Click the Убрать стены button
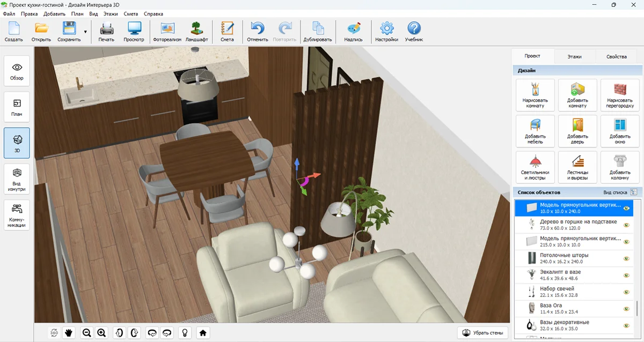Image resolution: width=644 pixels, height=342 pixels. tap(483, 333)
